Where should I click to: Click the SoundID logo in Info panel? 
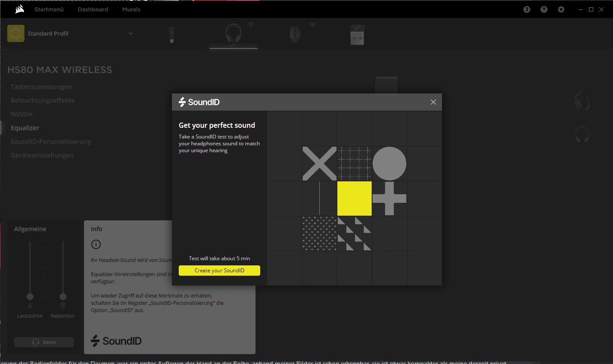(x=116, y=341)
